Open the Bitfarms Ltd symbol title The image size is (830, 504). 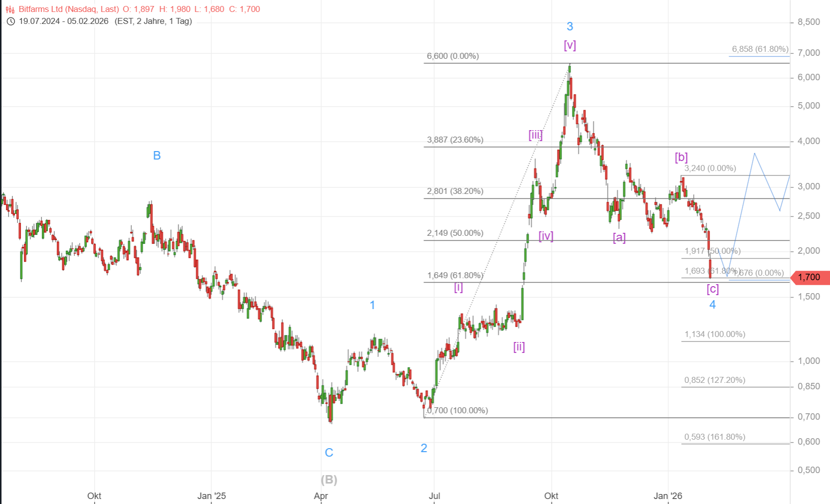click(x=69, y=9)
